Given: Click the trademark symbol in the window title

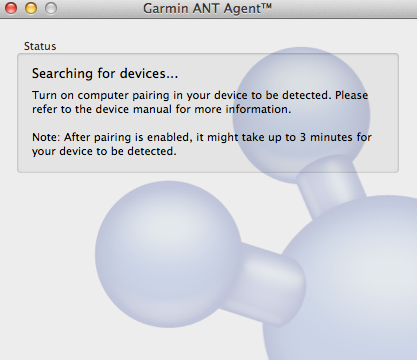Looking at the screenshot, I should pos(266,6).
